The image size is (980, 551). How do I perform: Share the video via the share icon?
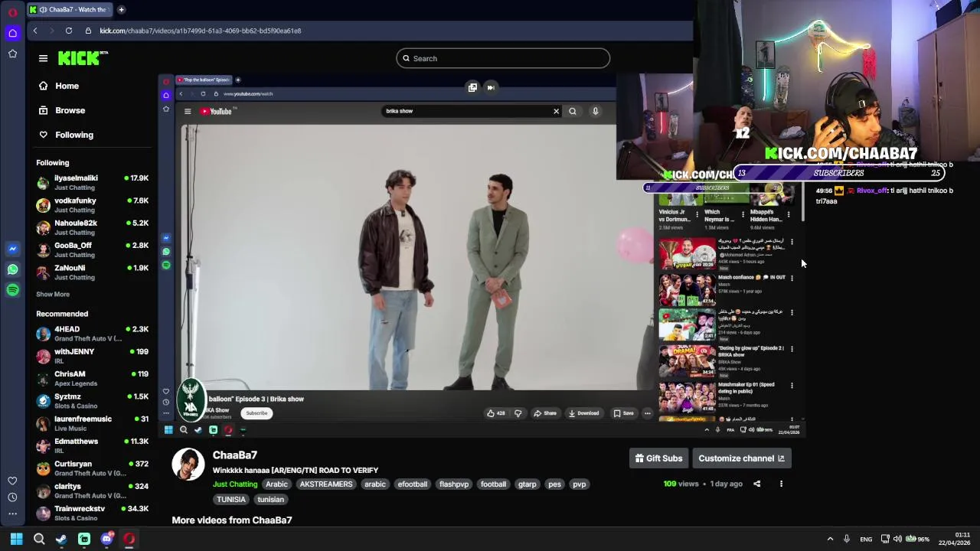[x=756, y=484]
